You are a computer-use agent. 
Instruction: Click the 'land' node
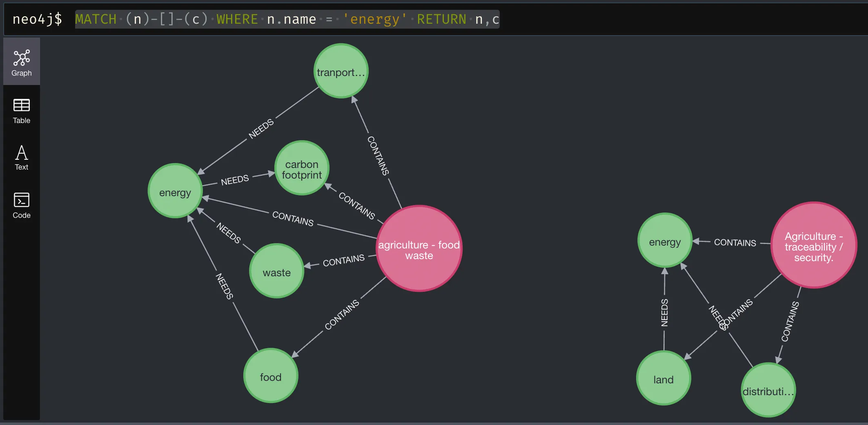click(x=663, y=379)
